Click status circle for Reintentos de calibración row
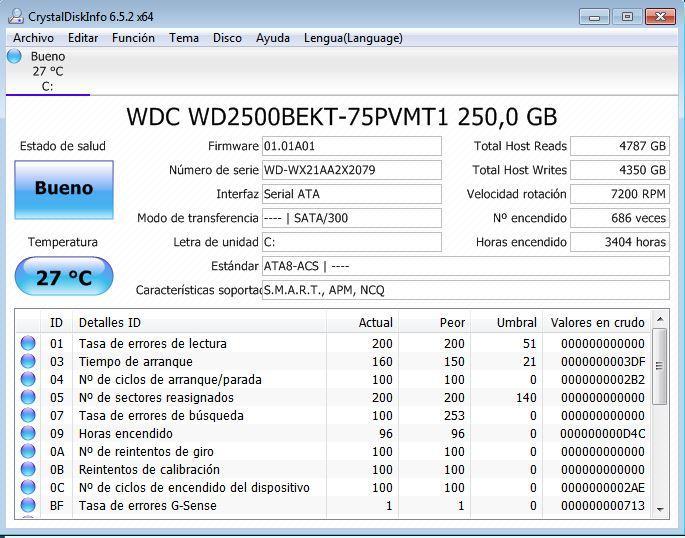This screenshot has width=685, height=538. (x=28, y=469)
